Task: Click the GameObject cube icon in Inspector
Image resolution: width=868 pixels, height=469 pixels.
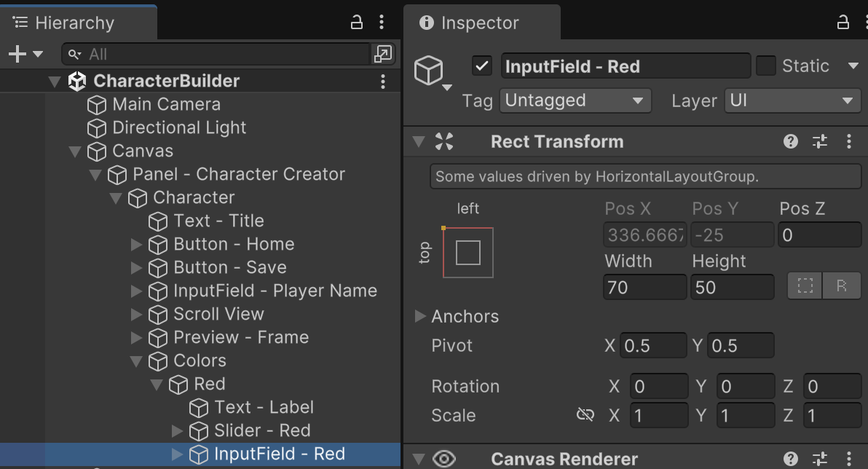Action: point(429,71)
